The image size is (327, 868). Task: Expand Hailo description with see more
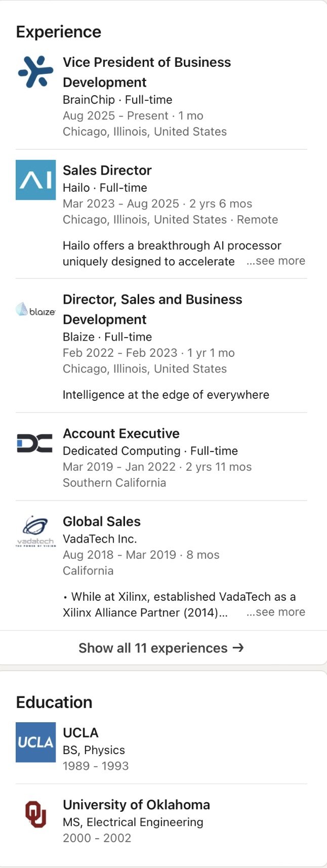[276, 261]
